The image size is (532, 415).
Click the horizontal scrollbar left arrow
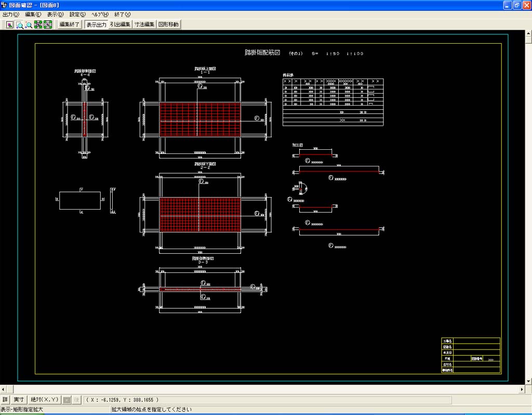(4, 389)
